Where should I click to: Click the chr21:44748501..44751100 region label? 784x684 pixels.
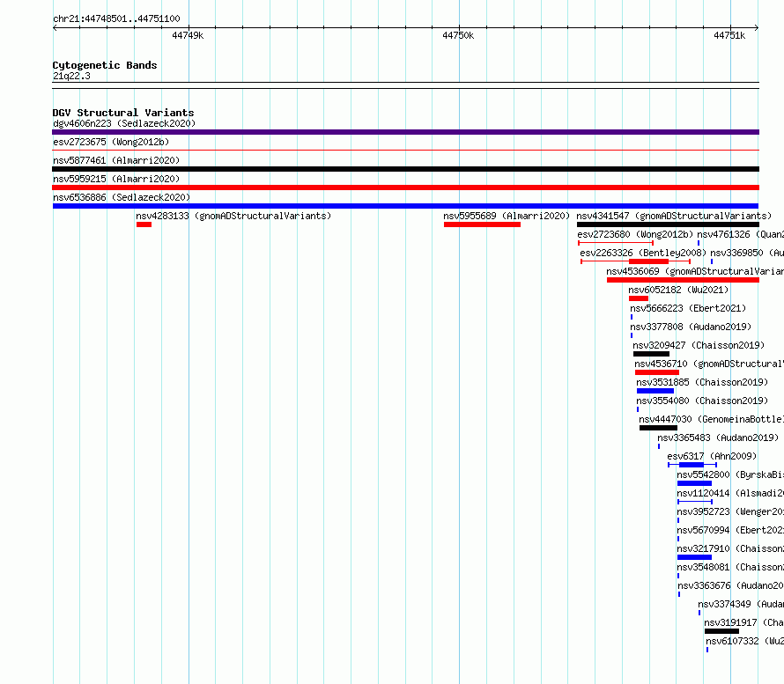click(x=116, y=19)
